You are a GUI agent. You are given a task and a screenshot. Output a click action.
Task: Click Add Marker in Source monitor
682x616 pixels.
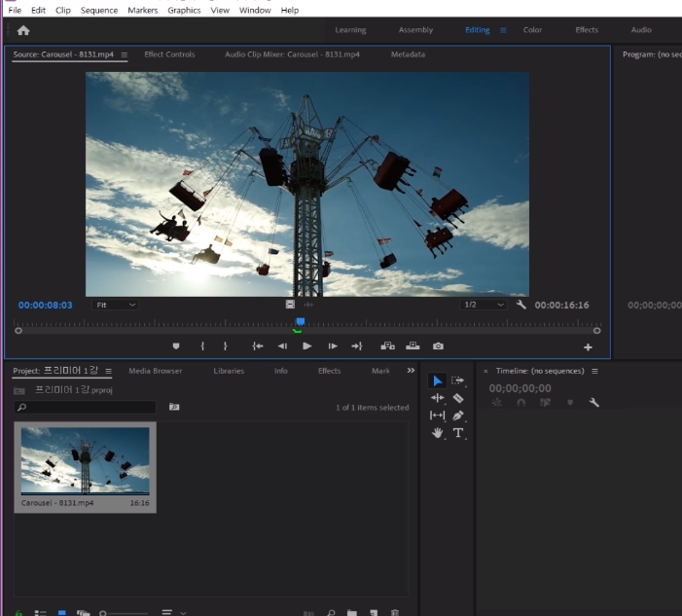(x=176, y=345)
